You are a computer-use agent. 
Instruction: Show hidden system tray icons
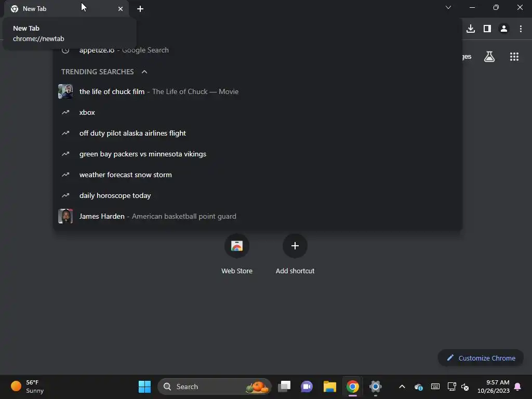pyautogui.click(x=402, y=387)
